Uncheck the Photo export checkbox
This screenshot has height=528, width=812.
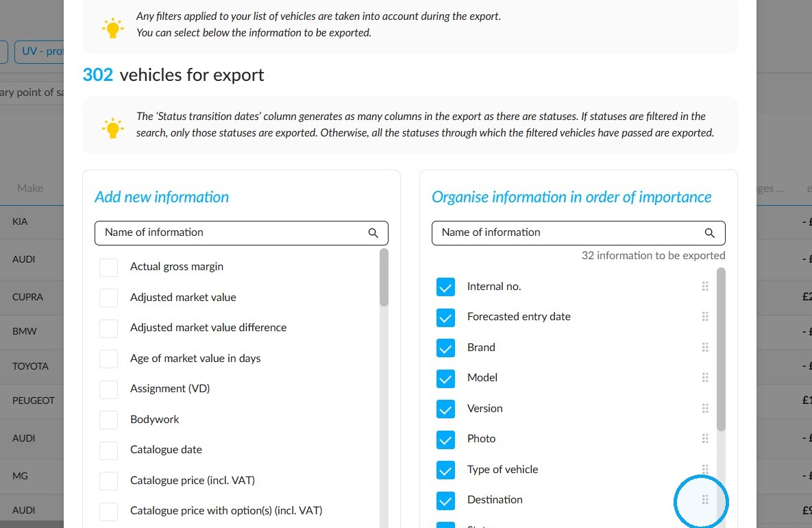445,440
